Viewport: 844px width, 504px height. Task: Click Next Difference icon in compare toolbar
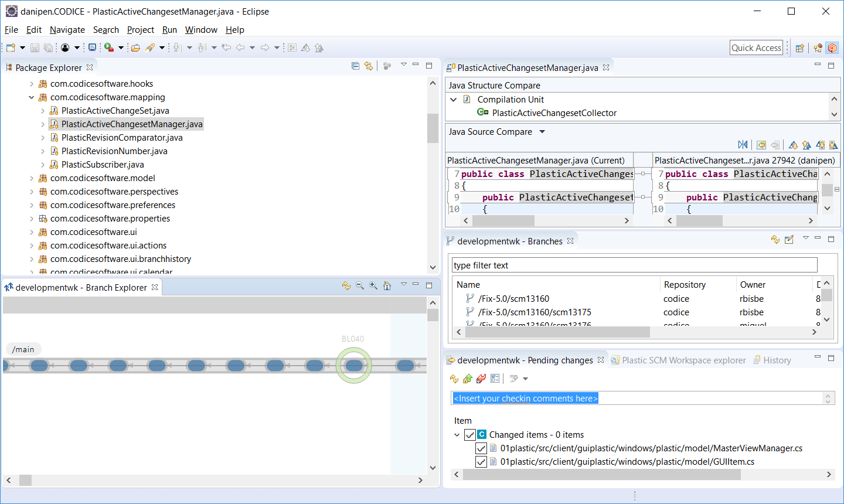793,145
